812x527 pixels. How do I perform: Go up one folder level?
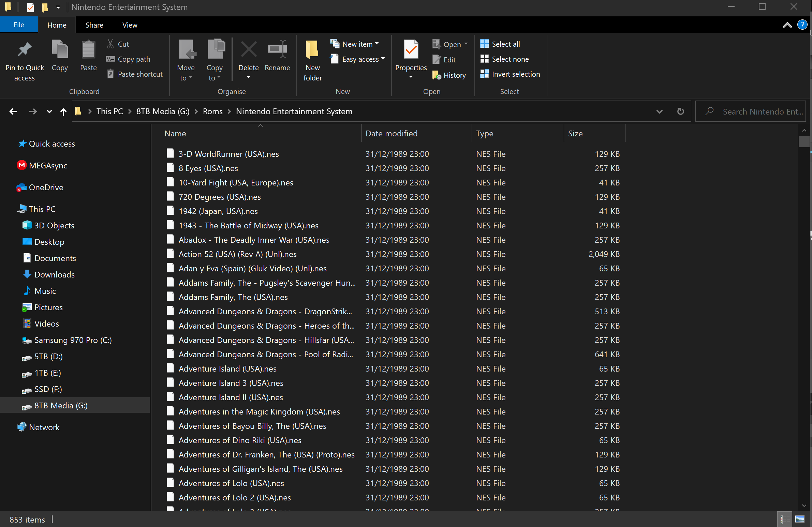pos(63,111)
